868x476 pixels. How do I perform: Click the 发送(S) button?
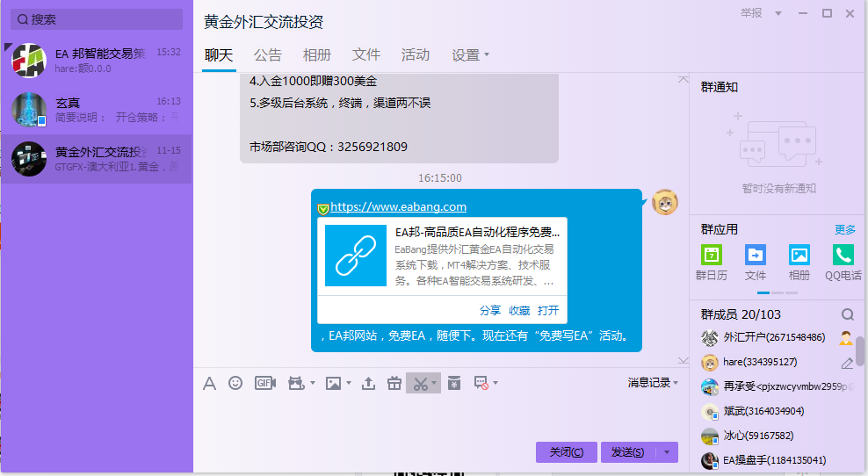point(628,452)
